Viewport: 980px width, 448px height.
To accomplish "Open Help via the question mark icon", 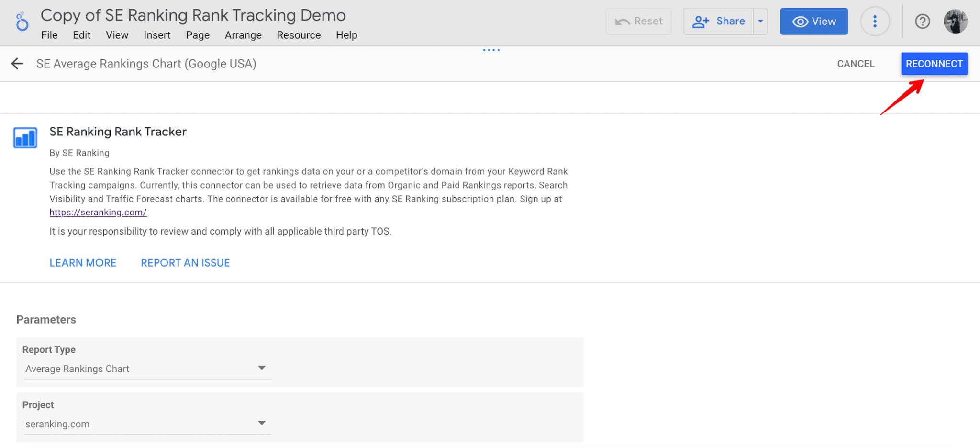I will pos(922,21).
